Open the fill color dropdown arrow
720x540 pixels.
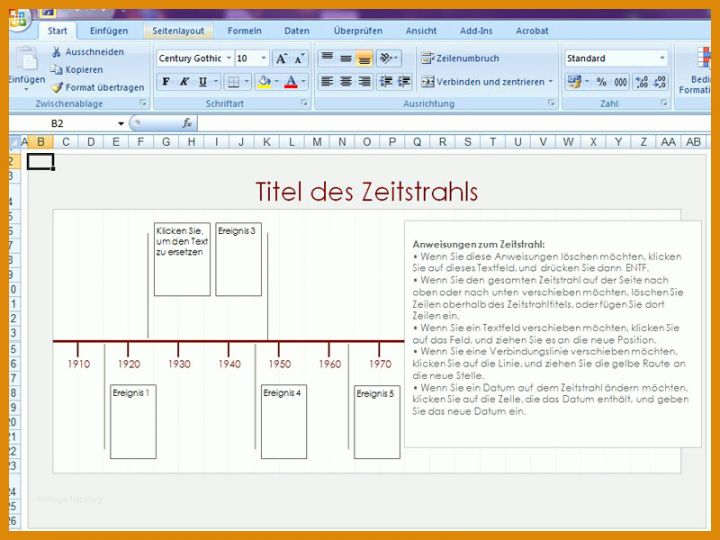(276, 82)
